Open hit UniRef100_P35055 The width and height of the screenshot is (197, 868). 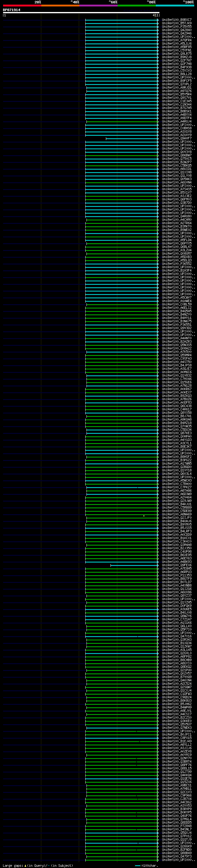tap(177, 26)
